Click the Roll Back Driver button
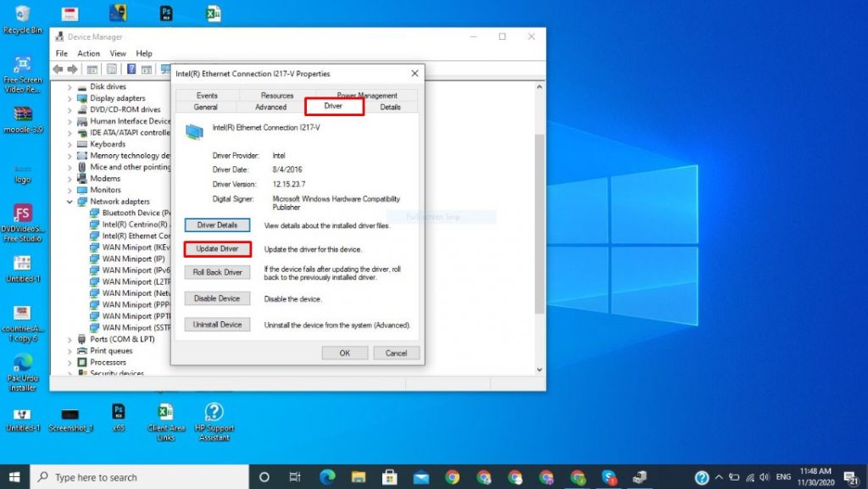Image resolution: width=868 pixels, height=489 pixels. pos(217,272)
